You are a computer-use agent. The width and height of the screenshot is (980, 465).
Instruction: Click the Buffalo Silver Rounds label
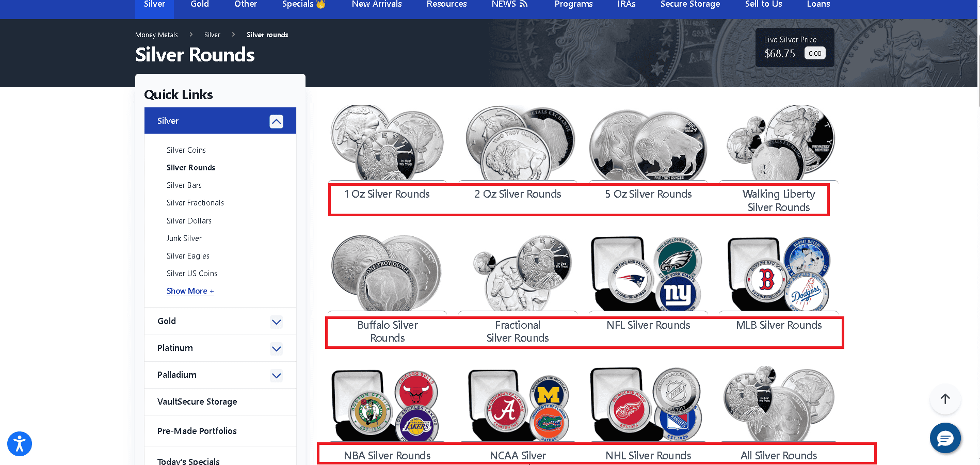coord(388,331)
